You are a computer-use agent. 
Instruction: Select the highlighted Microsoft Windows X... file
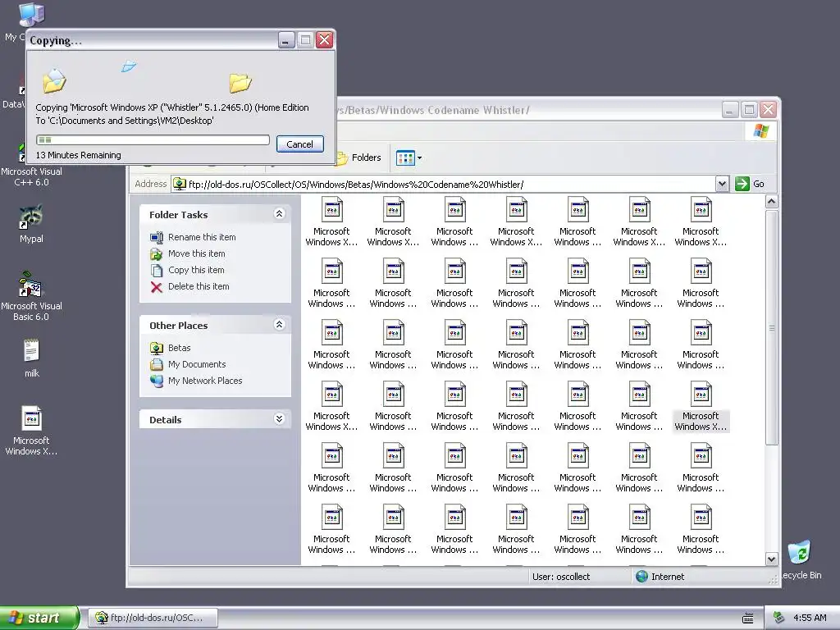[701, 407]
